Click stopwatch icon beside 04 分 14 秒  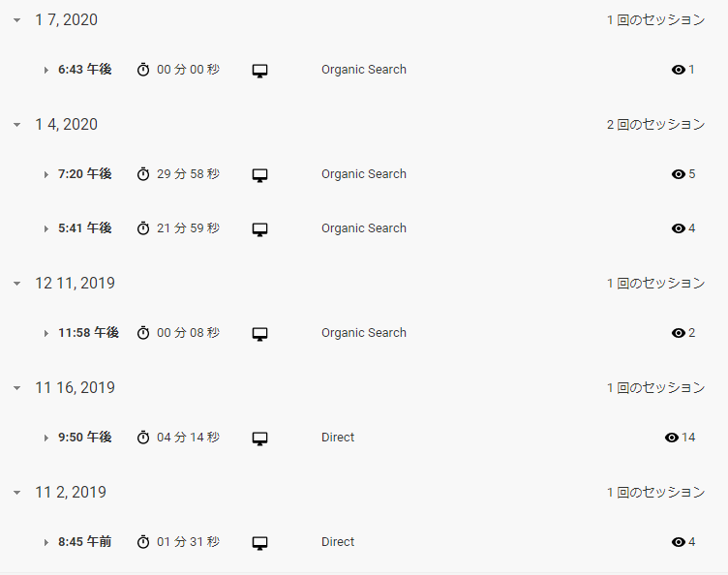point(143,438)
